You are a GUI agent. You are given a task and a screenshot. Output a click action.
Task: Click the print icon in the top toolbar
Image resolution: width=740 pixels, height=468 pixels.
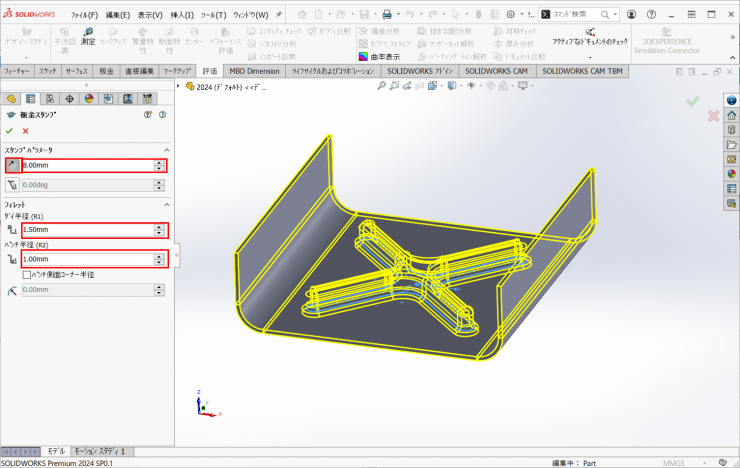pyautogui.click(x=389, y=15)
